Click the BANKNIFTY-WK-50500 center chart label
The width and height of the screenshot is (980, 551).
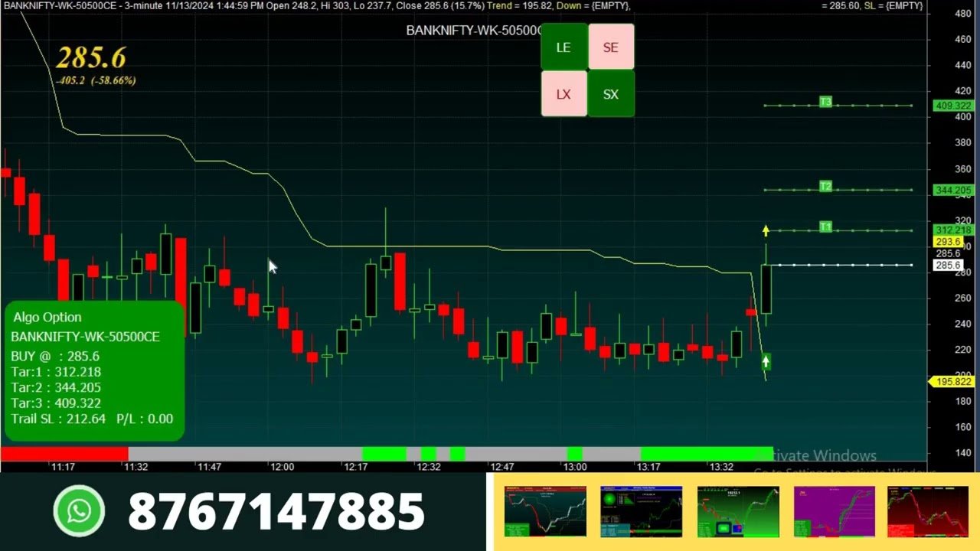pos(474,31)
